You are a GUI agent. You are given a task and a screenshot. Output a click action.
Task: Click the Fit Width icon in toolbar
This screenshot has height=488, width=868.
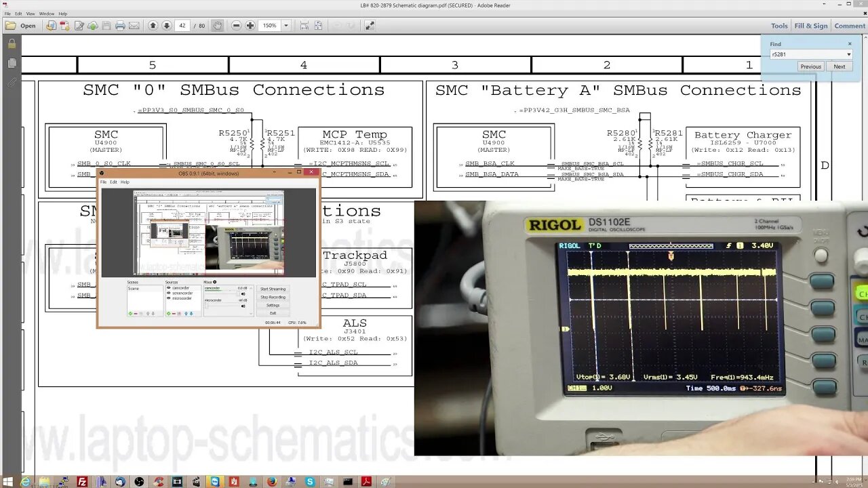(304, 26)
